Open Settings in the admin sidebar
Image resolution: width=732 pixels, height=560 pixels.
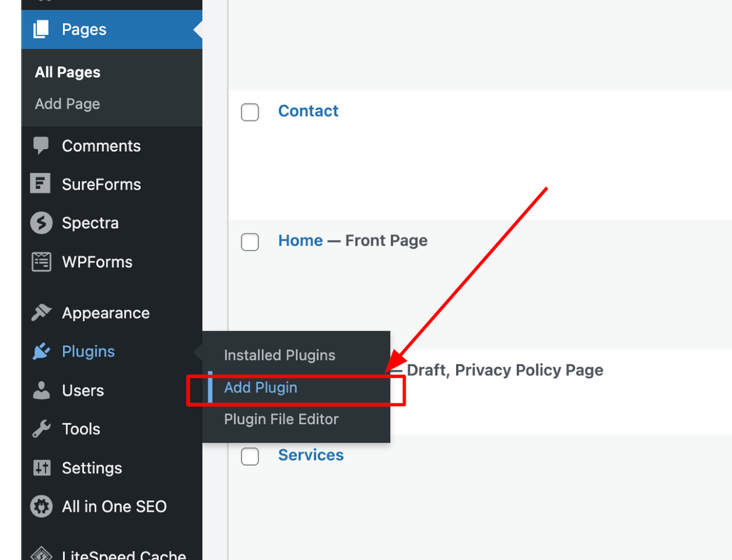click(112, 468)
